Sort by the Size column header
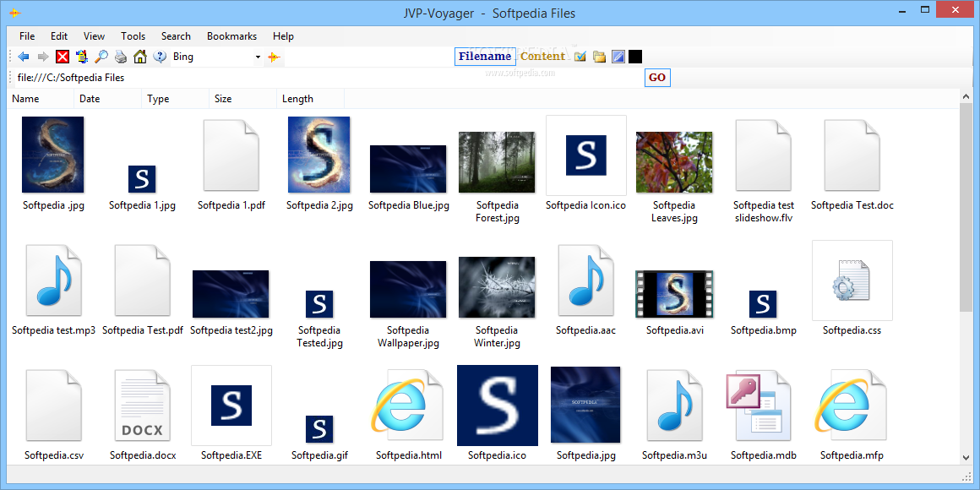Screen dimensions: 980x490 pyautogui.click(x=243, y=99)
